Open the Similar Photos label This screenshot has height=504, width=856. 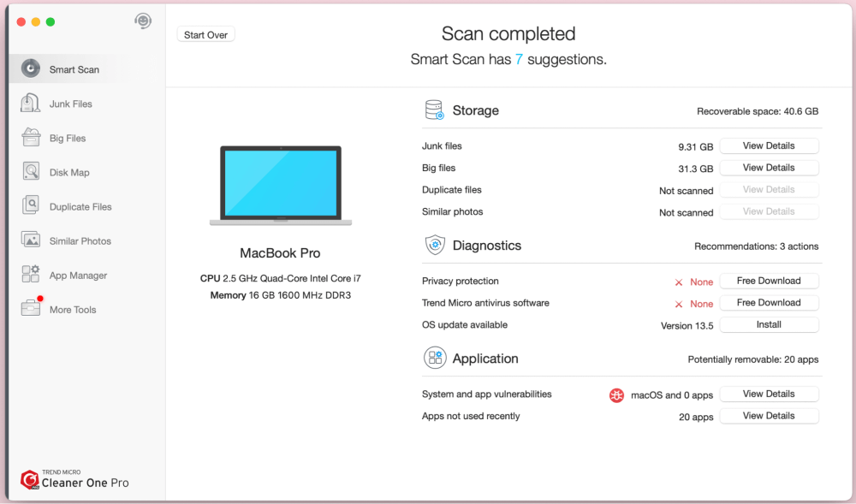80,241
